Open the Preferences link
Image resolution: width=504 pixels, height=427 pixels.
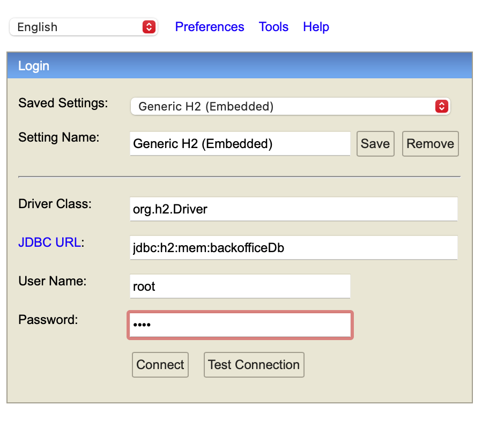pyautogui.click(x=210, y=27)
